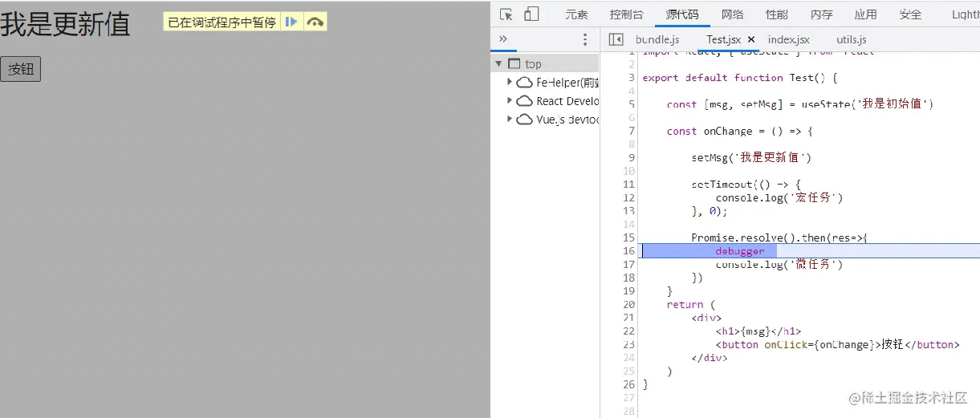Switch to utils.js file tab
This screenshot has width=980, height=418.
point(852,39)
